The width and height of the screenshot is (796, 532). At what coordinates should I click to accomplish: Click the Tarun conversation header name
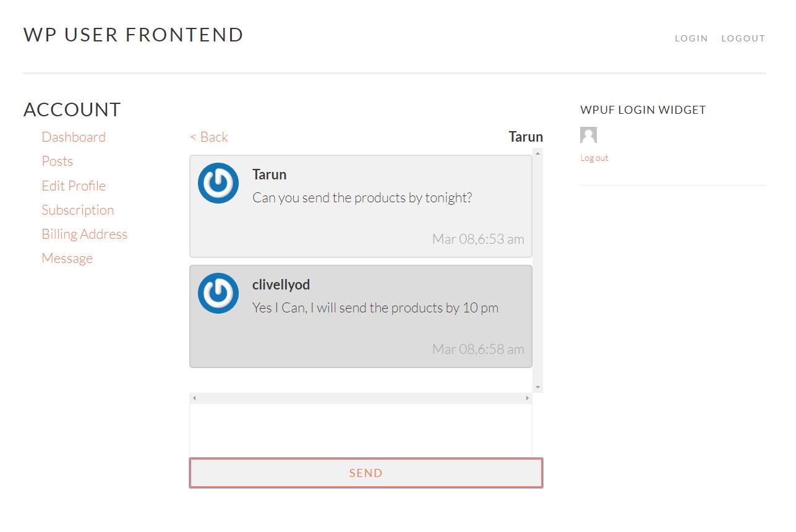coord(525,136)
